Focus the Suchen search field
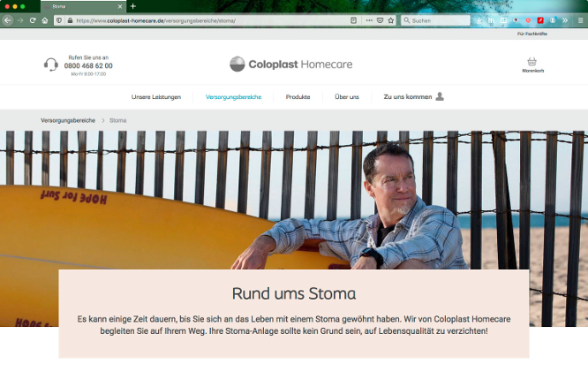 (435, 20)
